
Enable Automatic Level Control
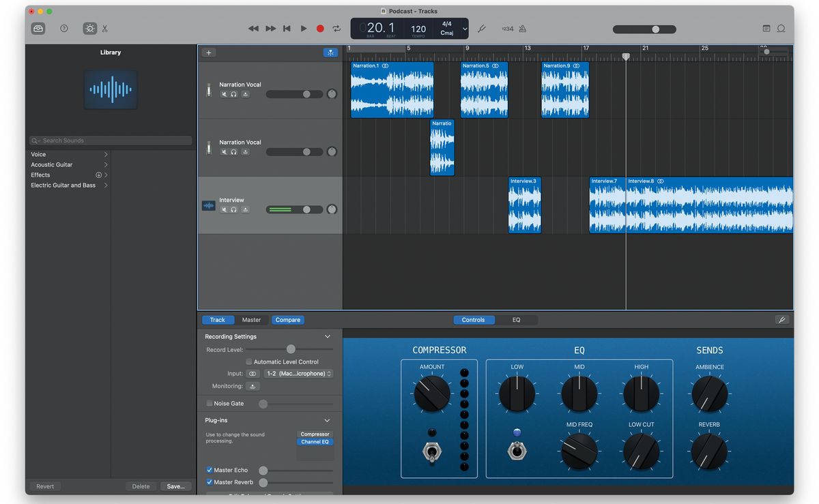(x=250, y=361)
